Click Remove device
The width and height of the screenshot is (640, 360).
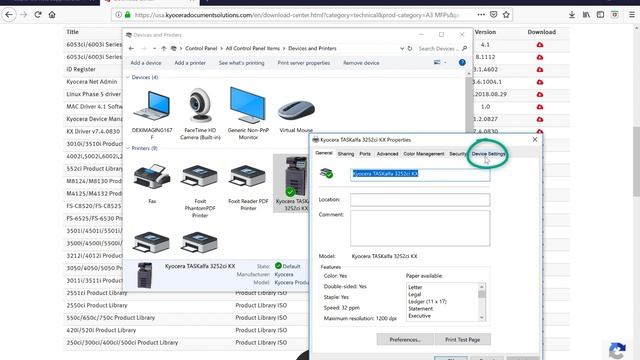(361, 63)
